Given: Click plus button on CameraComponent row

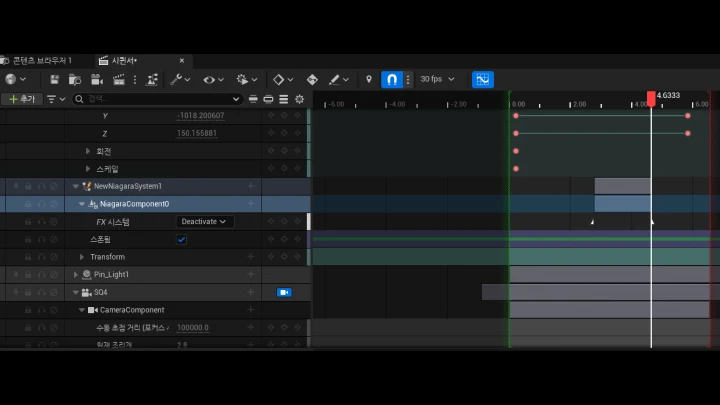Looking at the screenshot, I should click(x=251, y=310).
